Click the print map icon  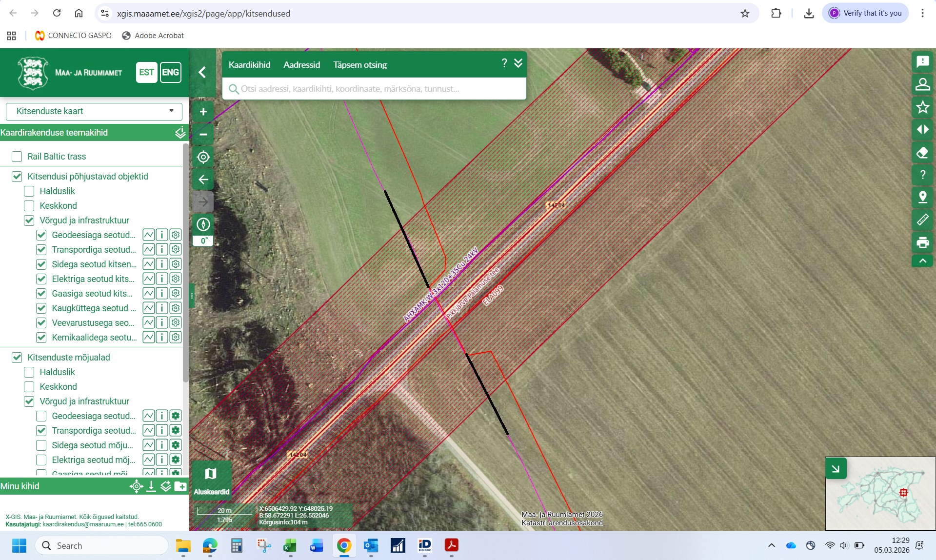(x=922, y=242)
